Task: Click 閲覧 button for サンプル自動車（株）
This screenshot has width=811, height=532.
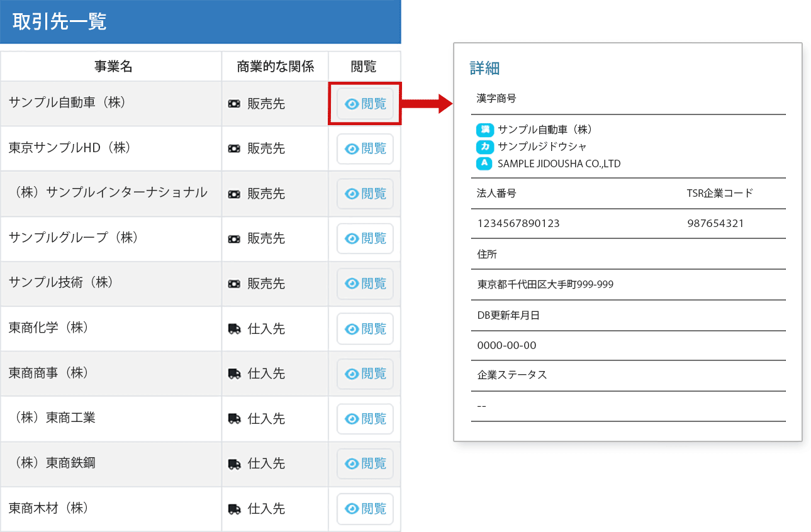Action: 365,104
